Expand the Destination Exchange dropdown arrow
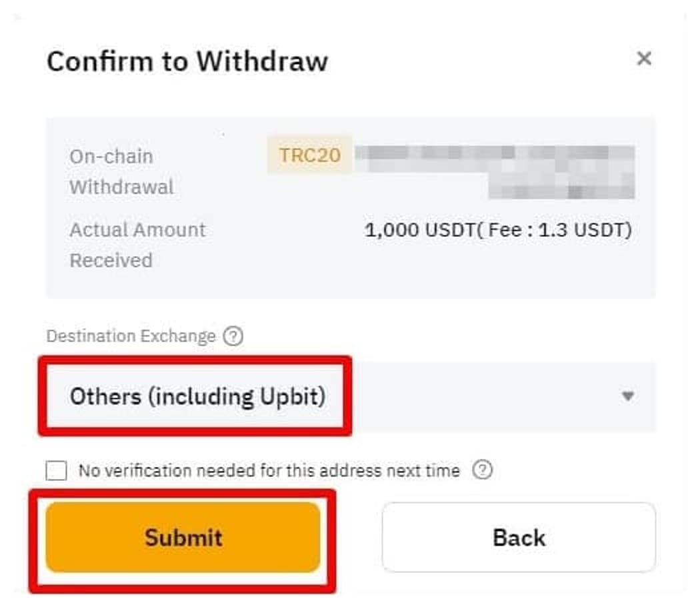 (628, 396)
